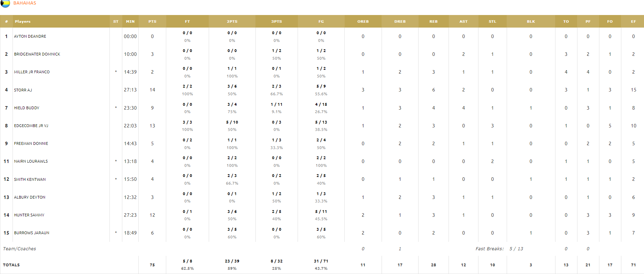This screenshot has height=274, width=644.
Task: Click the AST column header
Action: point(463,21)
